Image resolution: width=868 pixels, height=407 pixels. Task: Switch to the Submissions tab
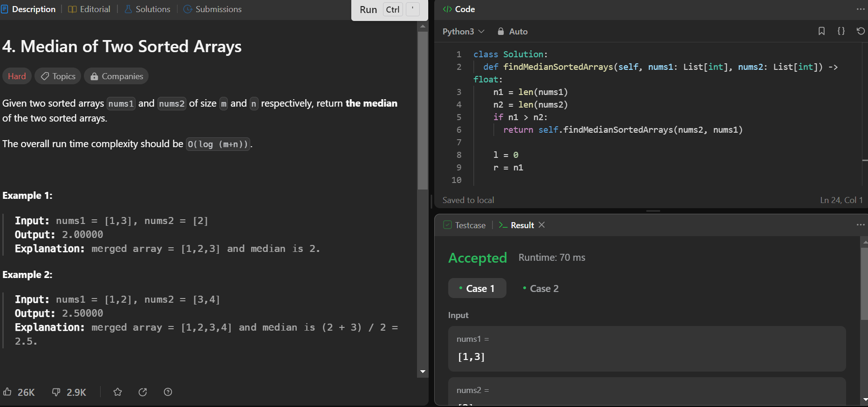(x=212, y=9)
